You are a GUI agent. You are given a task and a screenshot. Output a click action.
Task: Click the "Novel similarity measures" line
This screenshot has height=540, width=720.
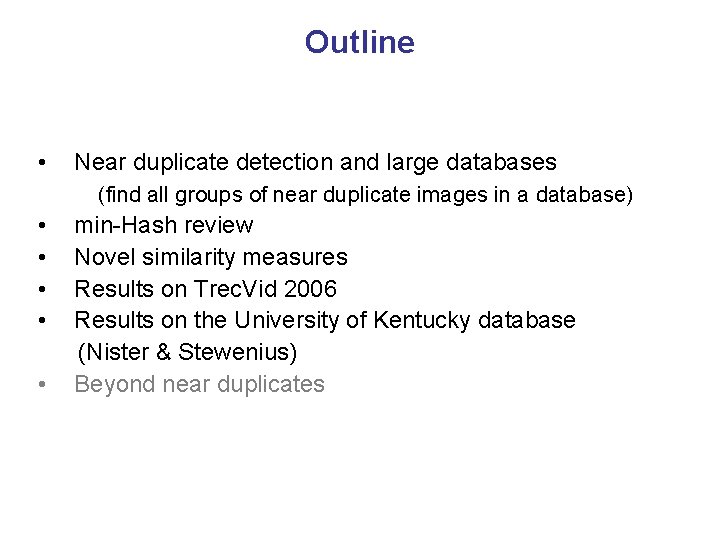211,257
